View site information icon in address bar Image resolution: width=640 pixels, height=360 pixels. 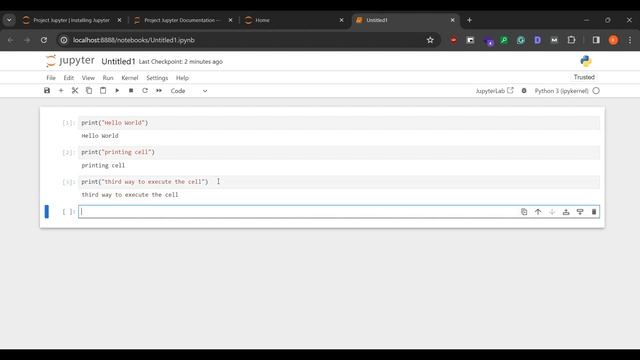pos(64,40)
